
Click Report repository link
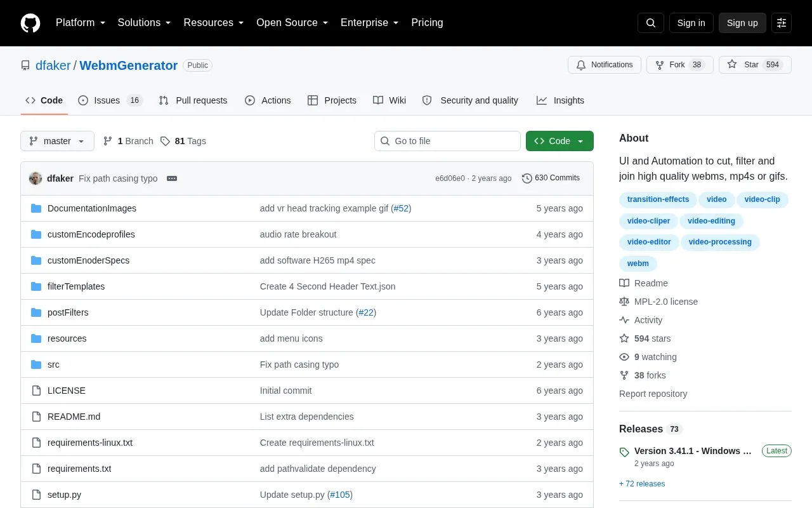pos(653,394)
